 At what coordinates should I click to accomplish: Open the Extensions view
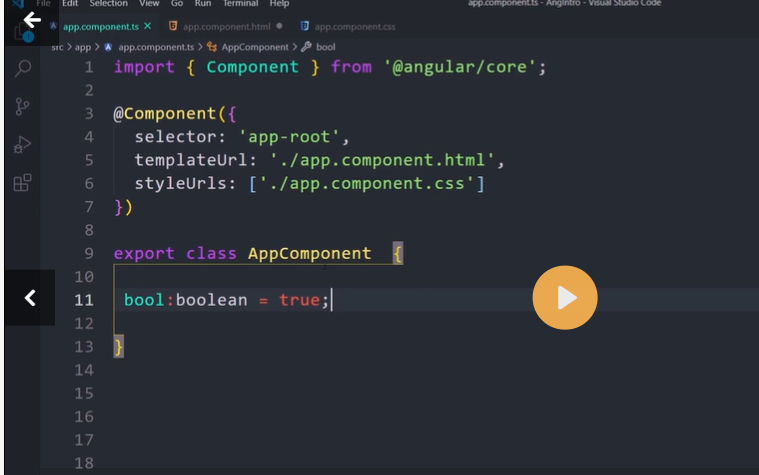click(x=23, y=183)
